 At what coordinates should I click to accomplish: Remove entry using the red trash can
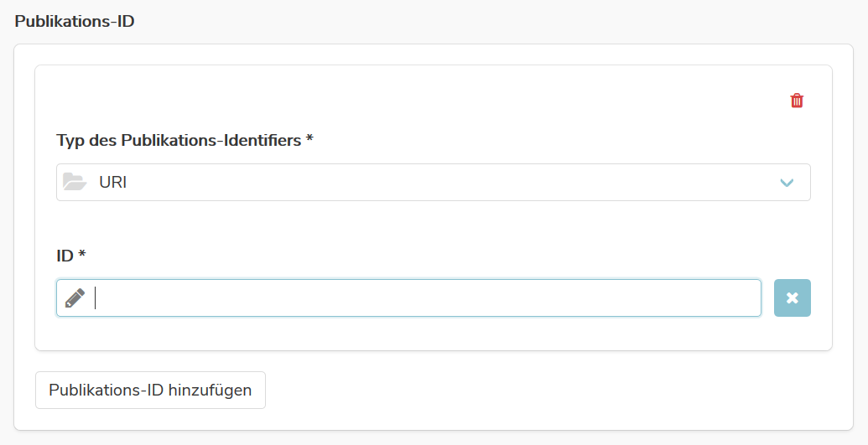click(797, 101)
